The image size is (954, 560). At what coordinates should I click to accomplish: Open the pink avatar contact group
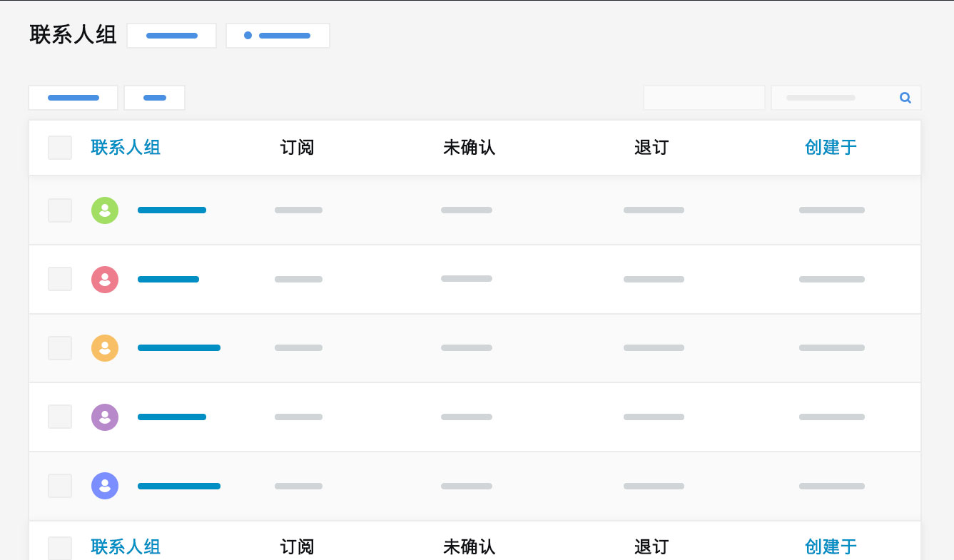coord(105,280)
